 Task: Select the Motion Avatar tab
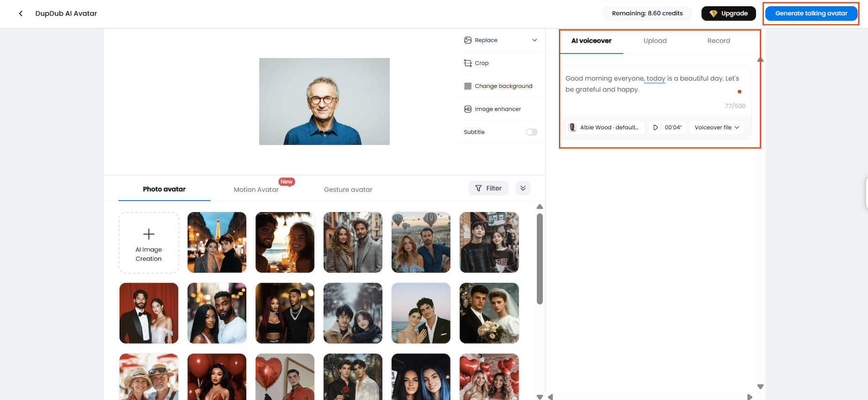click(256, 190)
